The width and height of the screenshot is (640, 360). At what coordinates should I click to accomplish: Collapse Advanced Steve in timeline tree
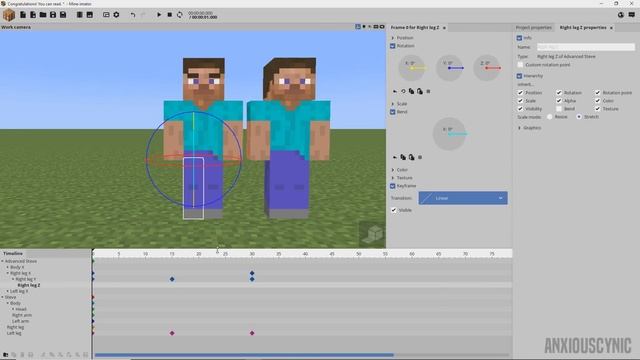pos(2,261)
